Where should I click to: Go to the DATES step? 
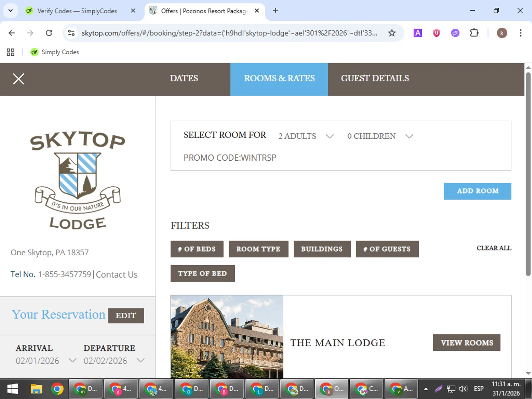tap(184, 78)
